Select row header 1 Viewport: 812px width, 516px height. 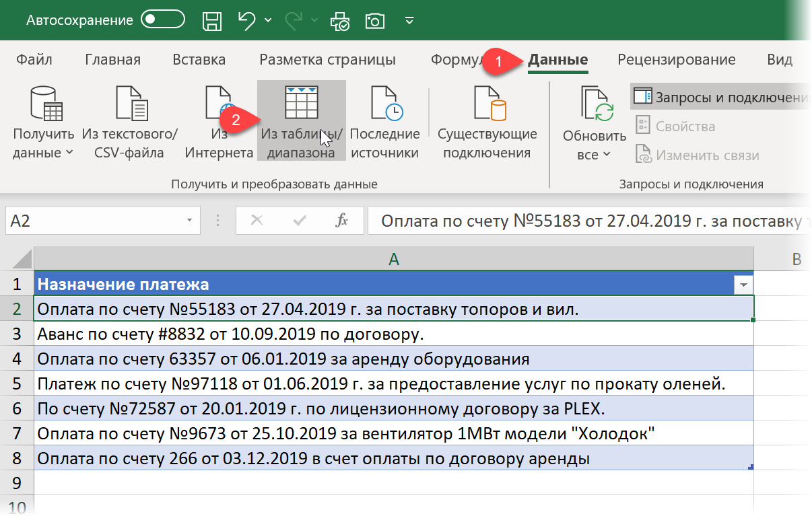pos(18,284)
